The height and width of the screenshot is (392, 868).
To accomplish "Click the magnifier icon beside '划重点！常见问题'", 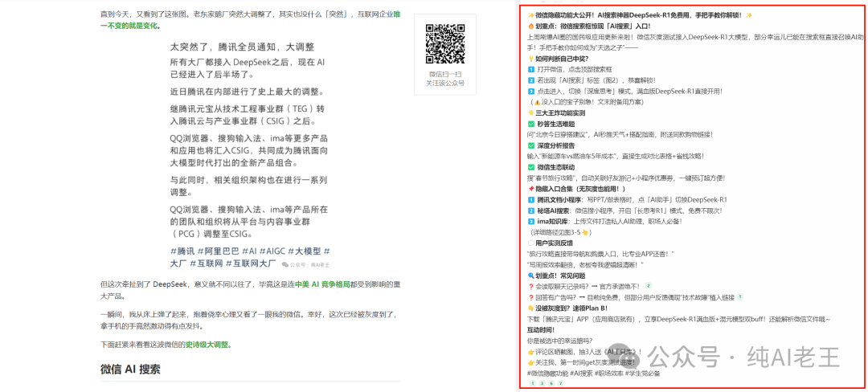I will [x=531, y=276].
